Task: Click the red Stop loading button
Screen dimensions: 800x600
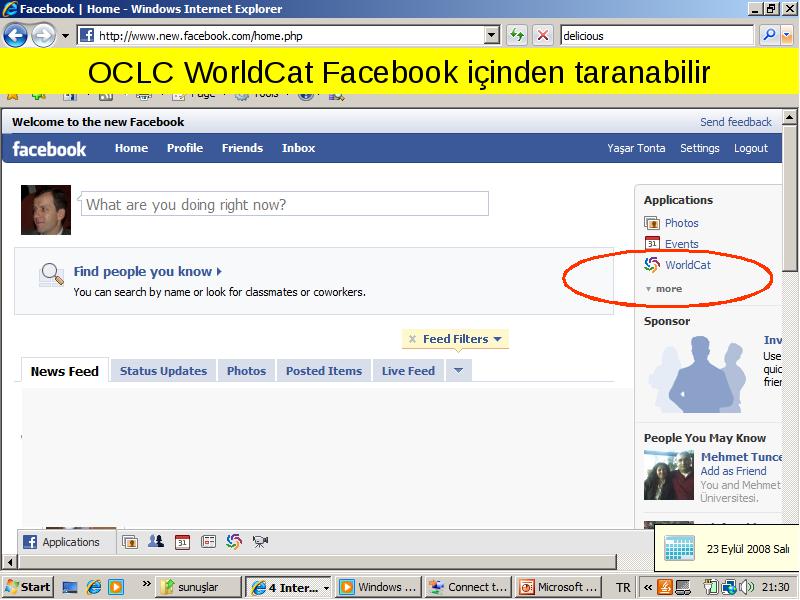Action: [543, 35]
